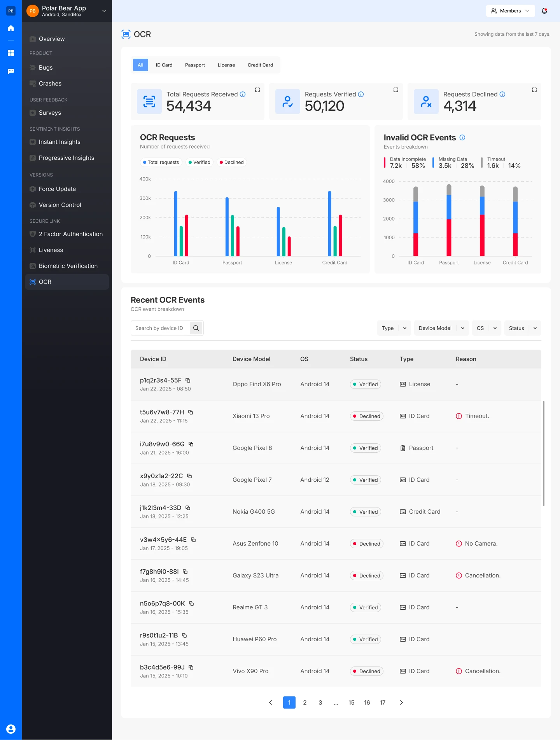Switch to the Passport tab
Screen dimensions: 560x740
coord(195,65)
